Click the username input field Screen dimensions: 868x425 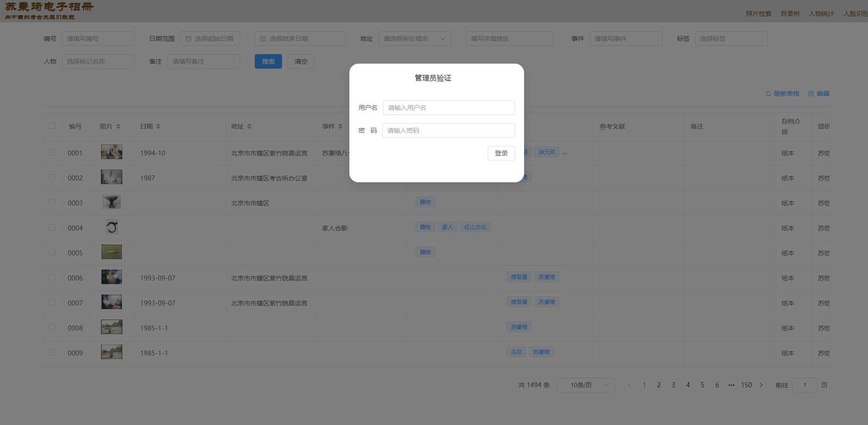coord(449,108)
